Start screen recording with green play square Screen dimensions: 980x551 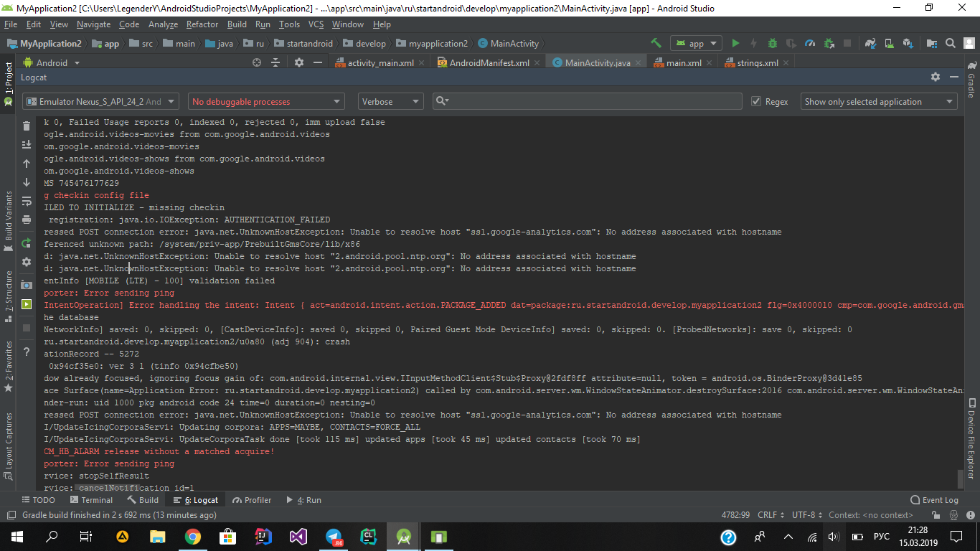[x=27, y=304]
